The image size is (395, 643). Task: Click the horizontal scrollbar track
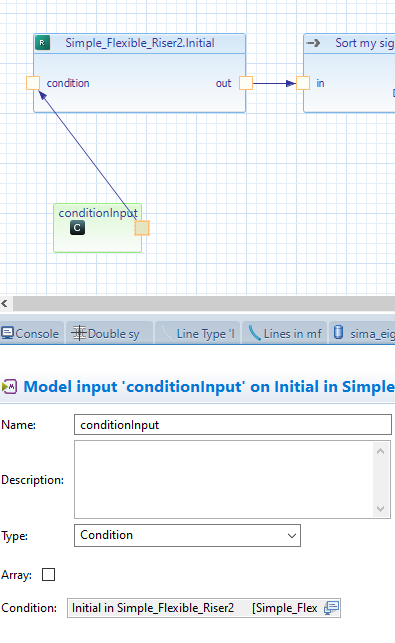click(x=204, y=304)
